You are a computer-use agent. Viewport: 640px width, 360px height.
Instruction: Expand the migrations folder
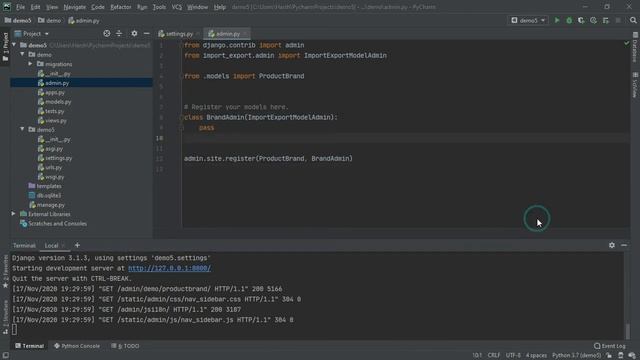30,64
